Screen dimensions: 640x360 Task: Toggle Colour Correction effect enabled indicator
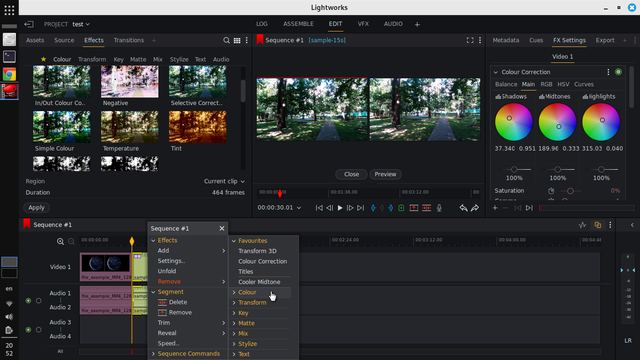point(618,72)
